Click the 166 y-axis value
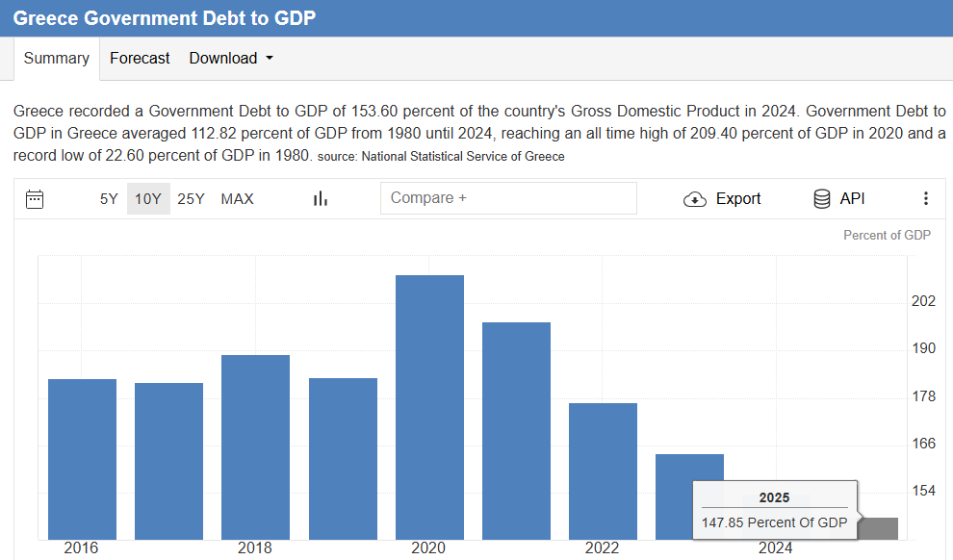This screenshot has width=953, height=560. [923, 444]
